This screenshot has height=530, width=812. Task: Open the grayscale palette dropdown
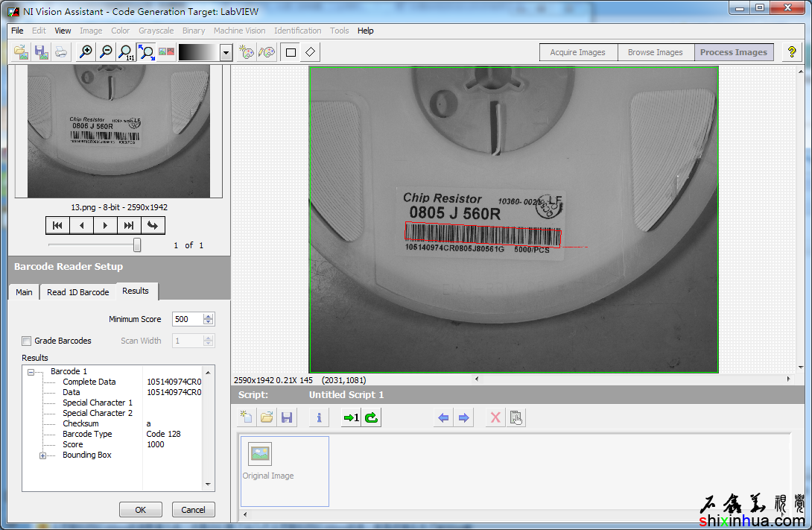coord(226,52)
